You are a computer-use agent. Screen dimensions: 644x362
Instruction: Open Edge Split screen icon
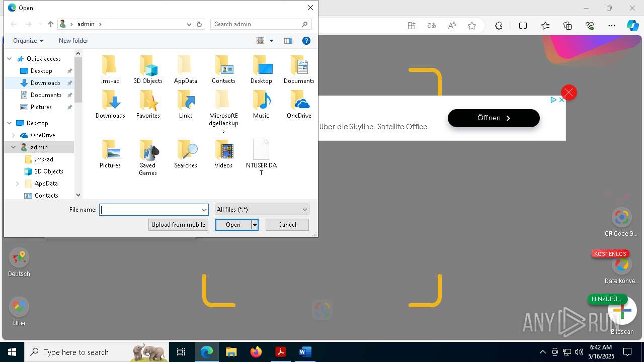(523, 26)
